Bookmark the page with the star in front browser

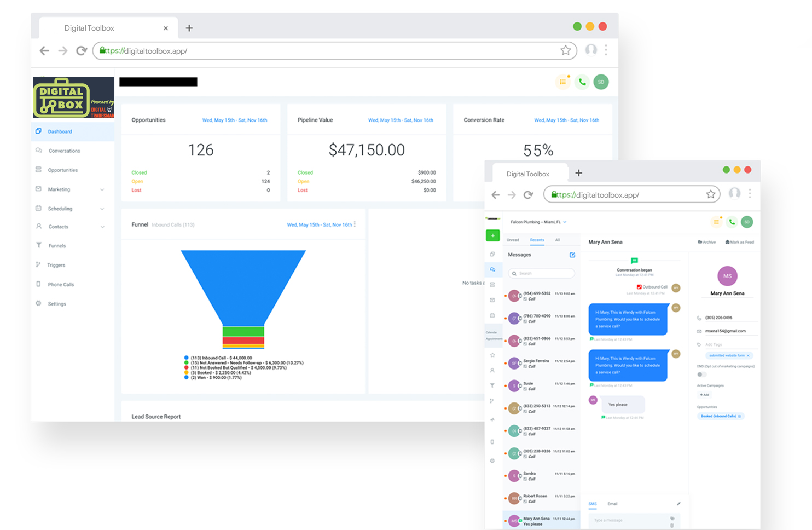click(x=710, y=194)
